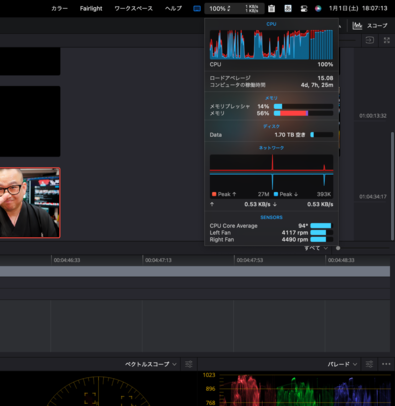
Task: Open the vectorscope settings sliders icon
Action: coord(189,364)
